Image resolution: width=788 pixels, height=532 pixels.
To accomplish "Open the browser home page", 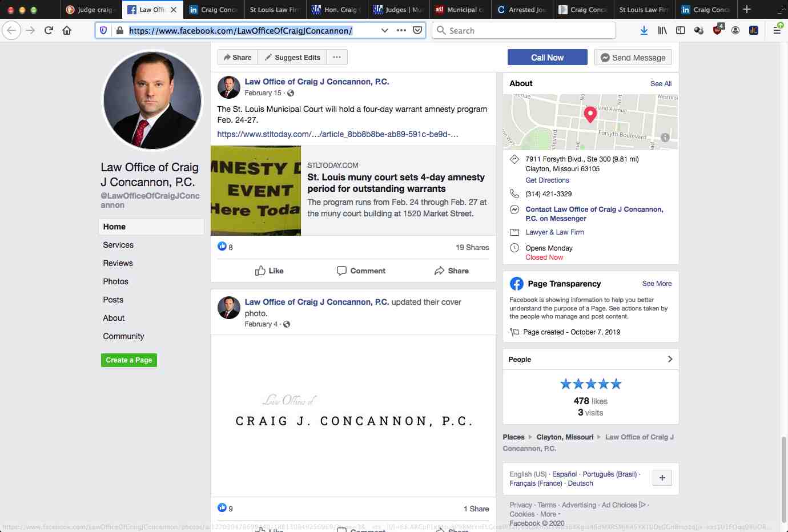I will pyautogui.click(x=67, y=30).
